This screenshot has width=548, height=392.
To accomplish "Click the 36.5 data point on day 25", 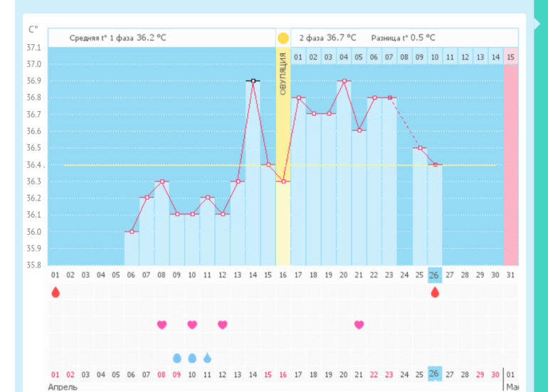I will point(420,148).
